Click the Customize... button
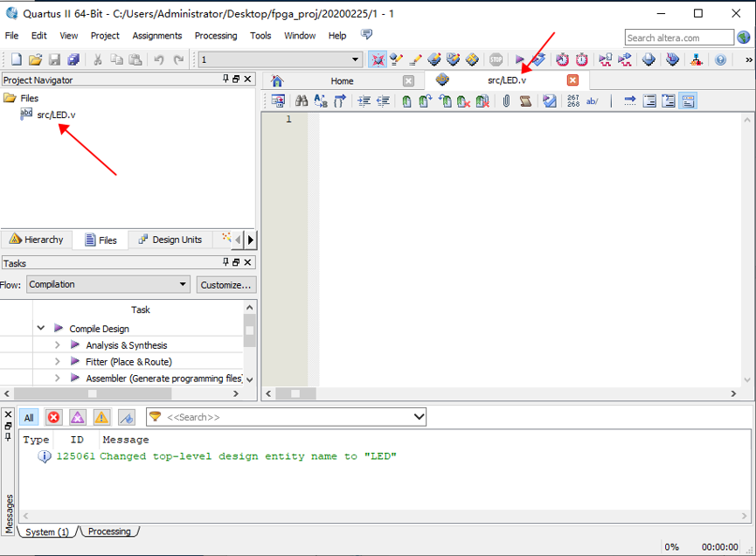 (x=225, y=284)
